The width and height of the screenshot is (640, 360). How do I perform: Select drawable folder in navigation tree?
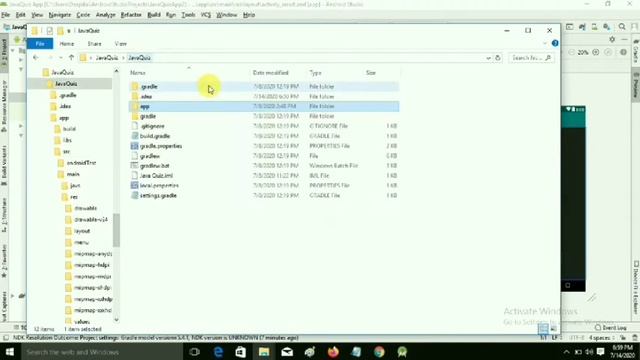[85, 208]
